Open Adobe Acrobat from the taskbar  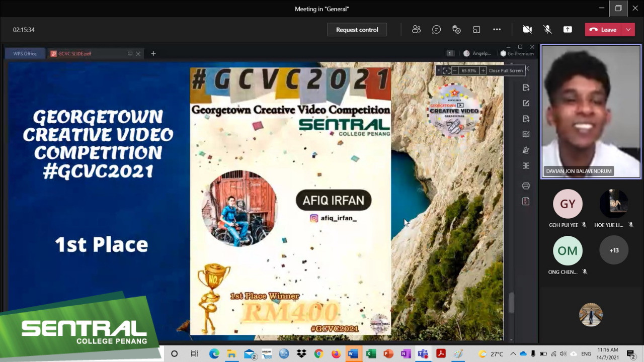(x=441, y=354)
